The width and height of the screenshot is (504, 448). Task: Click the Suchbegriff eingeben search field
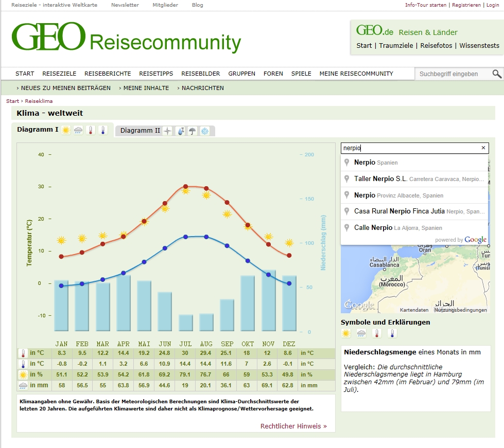452,74
